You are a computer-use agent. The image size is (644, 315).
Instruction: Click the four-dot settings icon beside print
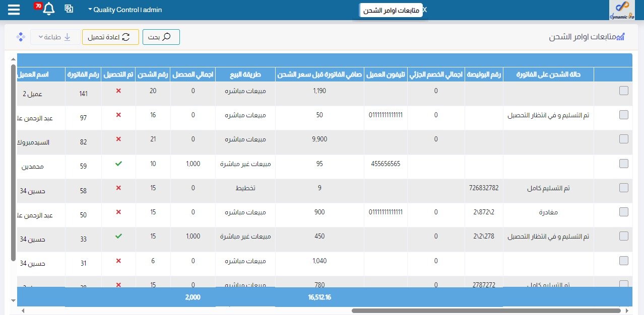pyautogui.click(x=21, y=37)
